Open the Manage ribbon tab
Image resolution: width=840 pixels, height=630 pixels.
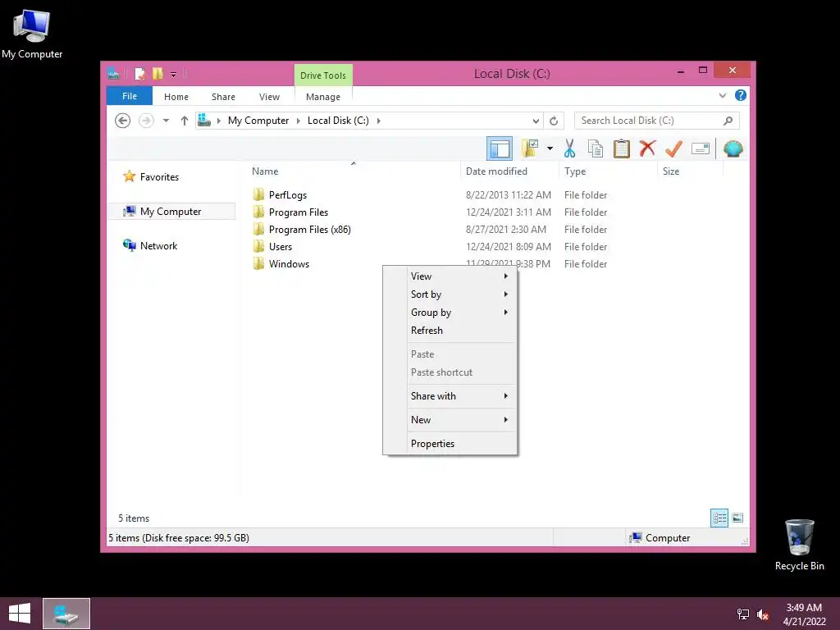[323, 97]
